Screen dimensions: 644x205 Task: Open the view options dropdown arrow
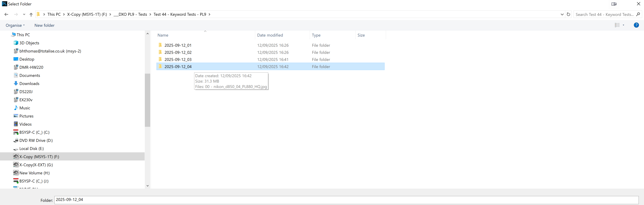[x=623, y=25]
